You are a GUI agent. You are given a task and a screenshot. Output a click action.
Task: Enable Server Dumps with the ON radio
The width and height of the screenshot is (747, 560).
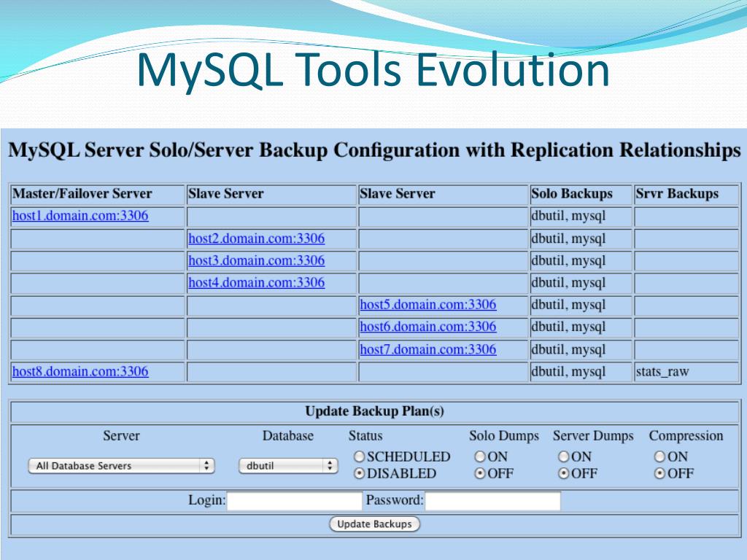coord(564,456)
